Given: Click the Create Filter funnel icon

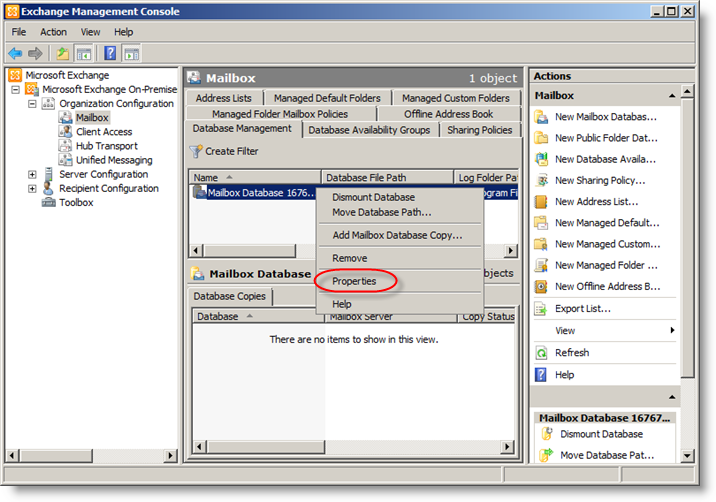Looking at the screenshot, I should (x=196, y=151).
